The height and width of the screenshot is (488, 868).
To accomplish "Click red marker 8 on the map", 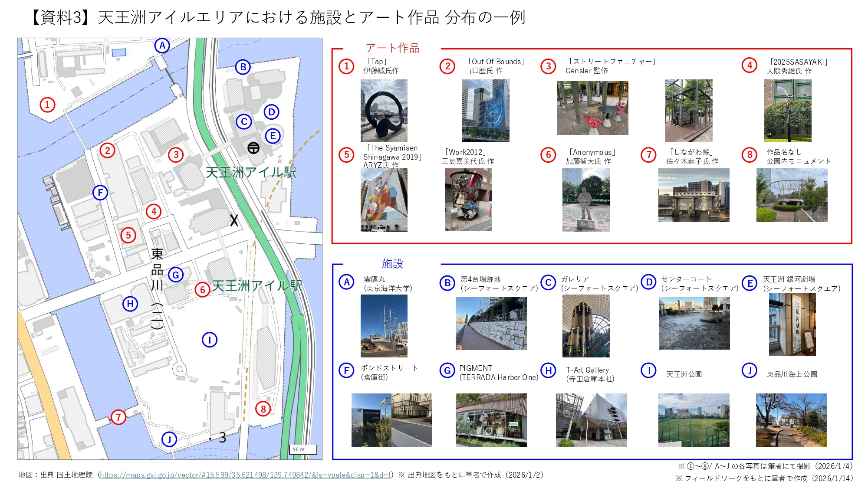I will (263, 409).
